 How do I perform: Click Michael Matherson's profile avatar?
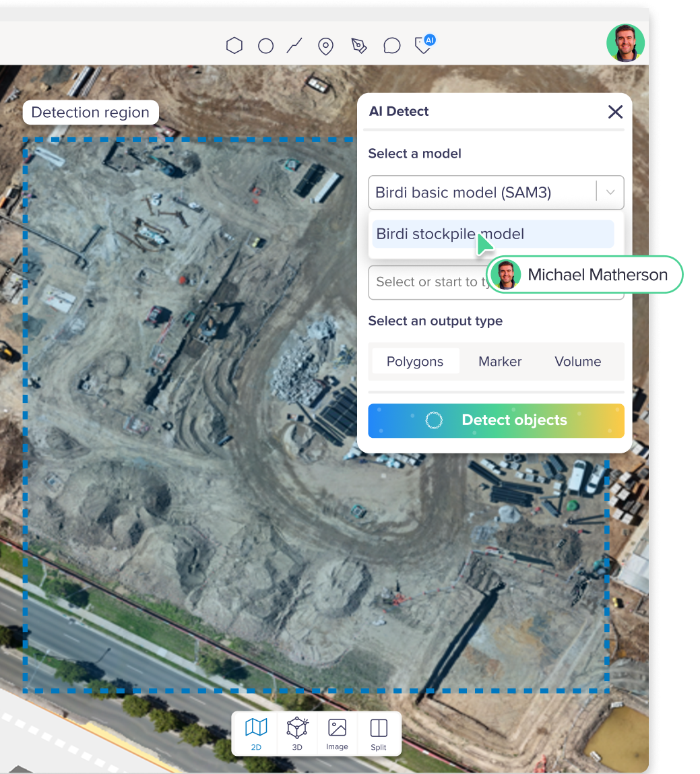pyautogui.click(x=626, y=42)
